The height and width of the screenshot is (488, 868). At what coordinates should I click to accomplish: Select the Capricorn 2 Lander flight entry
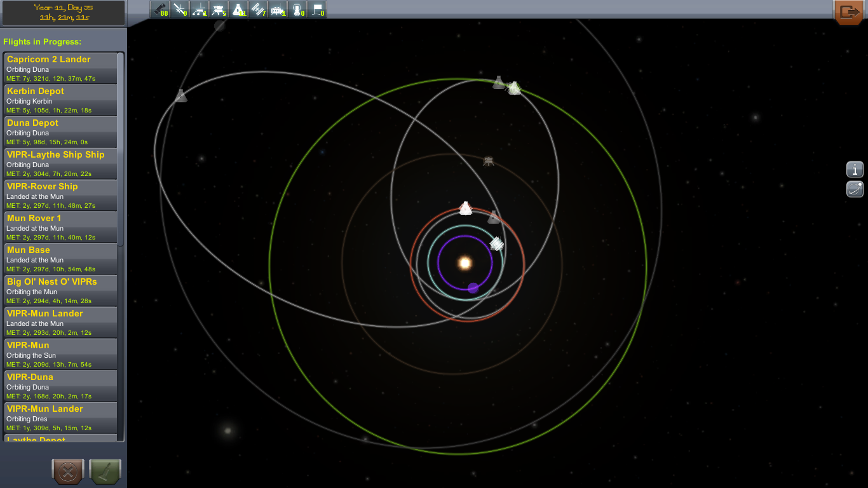pos(60,67)
